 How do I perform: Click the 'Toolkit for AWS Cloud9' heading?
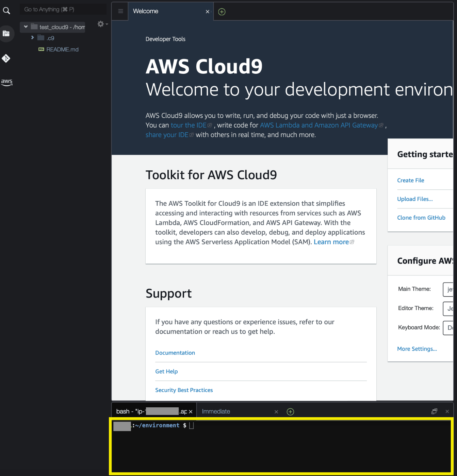211,175
